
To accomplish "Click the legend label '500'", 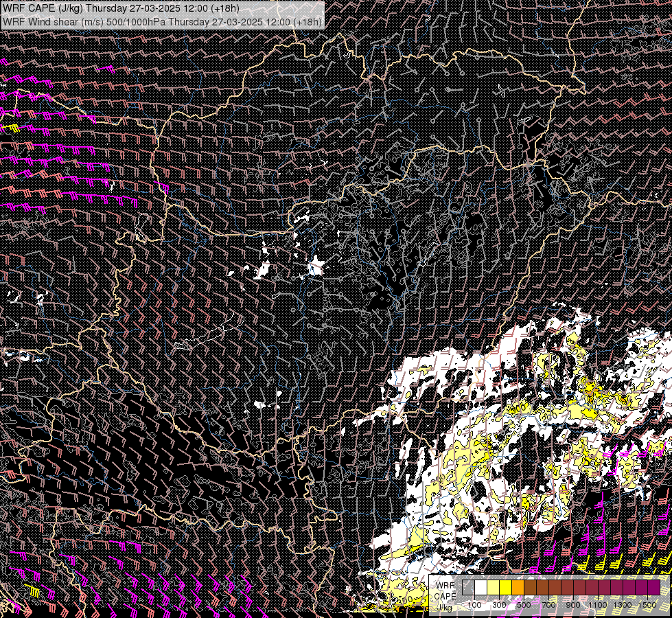I will pyautogui.click(x=524, y=605).
